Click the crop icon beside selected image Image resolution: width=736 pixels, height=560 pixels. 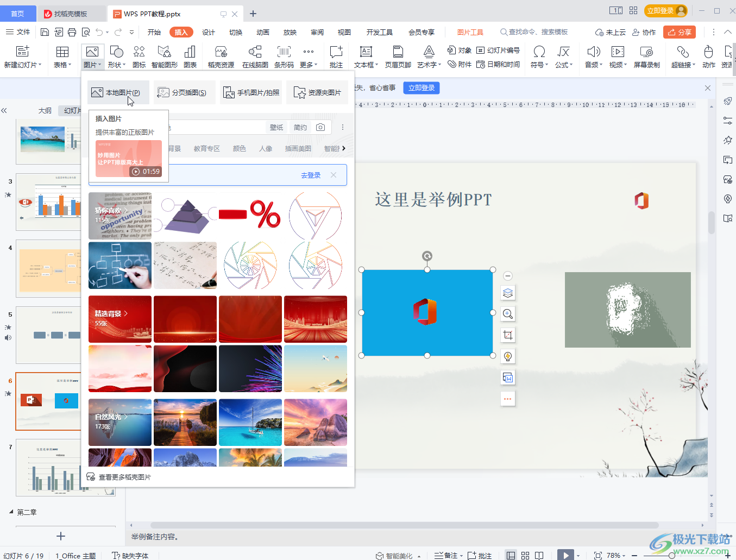click(x=508, y=335)
